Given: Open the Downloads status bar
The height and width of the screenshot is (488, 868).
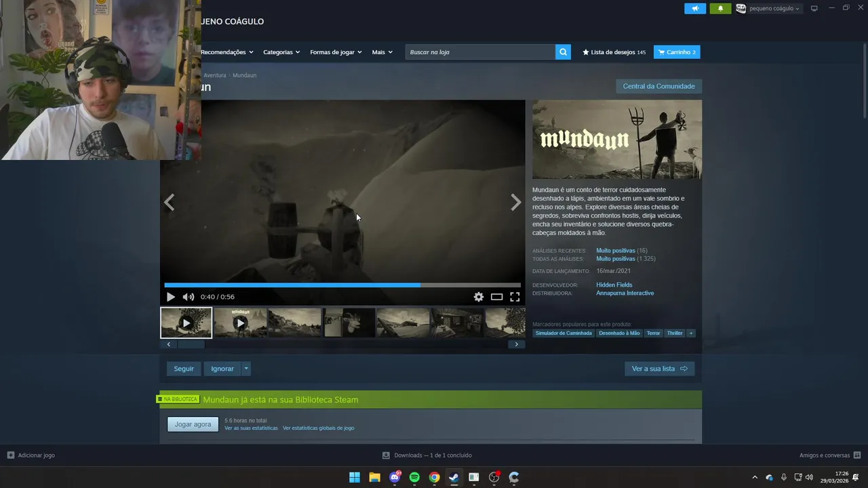Looking at the screenshot, I should pos(427,455).
